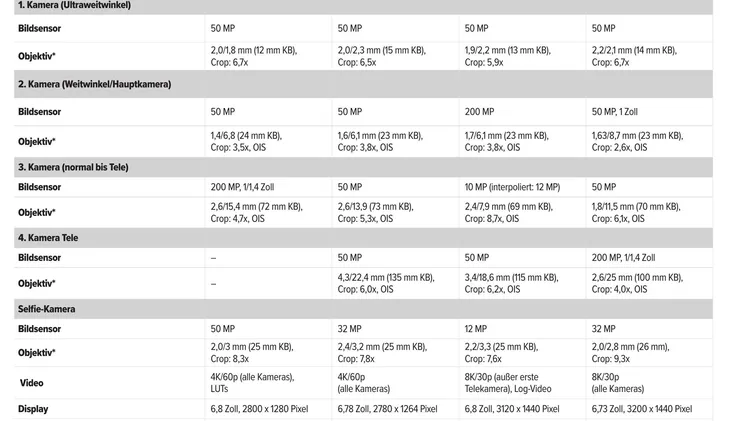Click the 200 MP, 1/1,4 Zoll cell under 3. Kamera
The width and height of the screenshot is (750, 421).
[x=268, y=187]
